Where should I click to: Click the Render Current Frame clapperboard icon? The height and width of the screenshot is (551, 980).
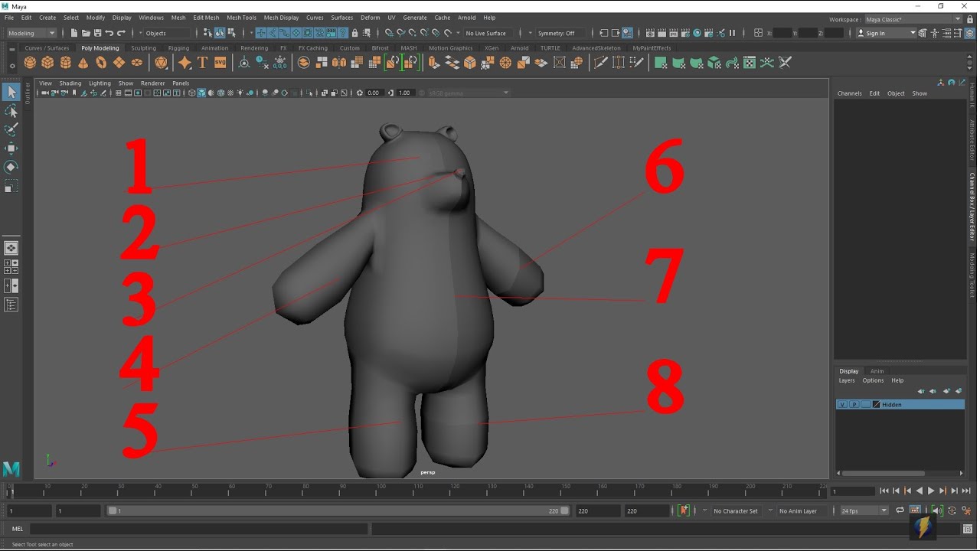(662, 33)
